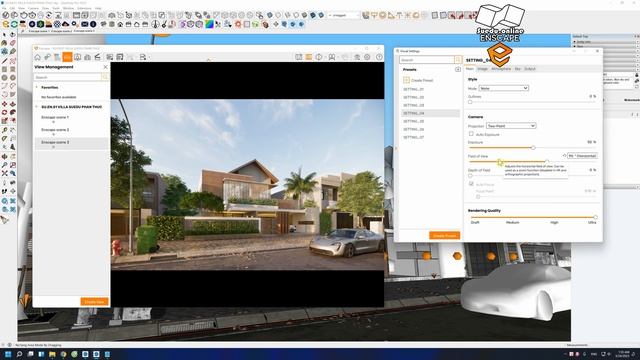Click the orange Create View button
Viewport: 640px width, 360px height.
tap(95, 302)
